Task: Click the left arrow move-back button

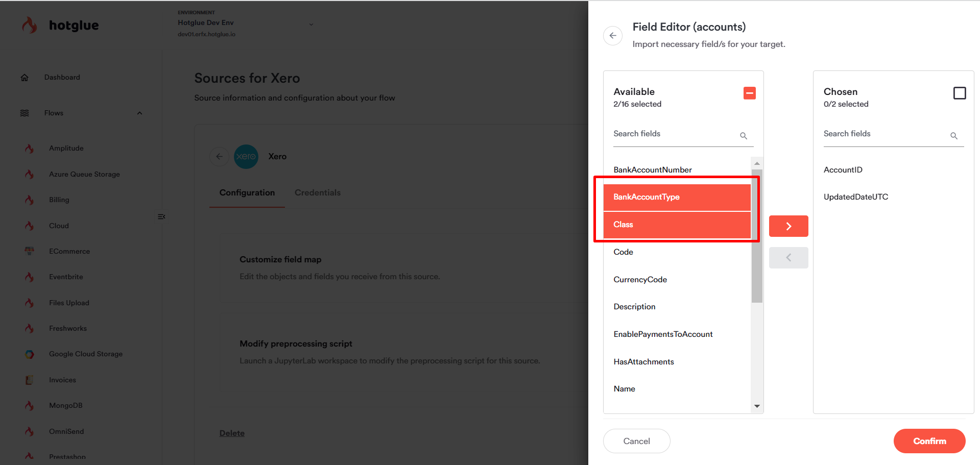Action: pos(788,258)
